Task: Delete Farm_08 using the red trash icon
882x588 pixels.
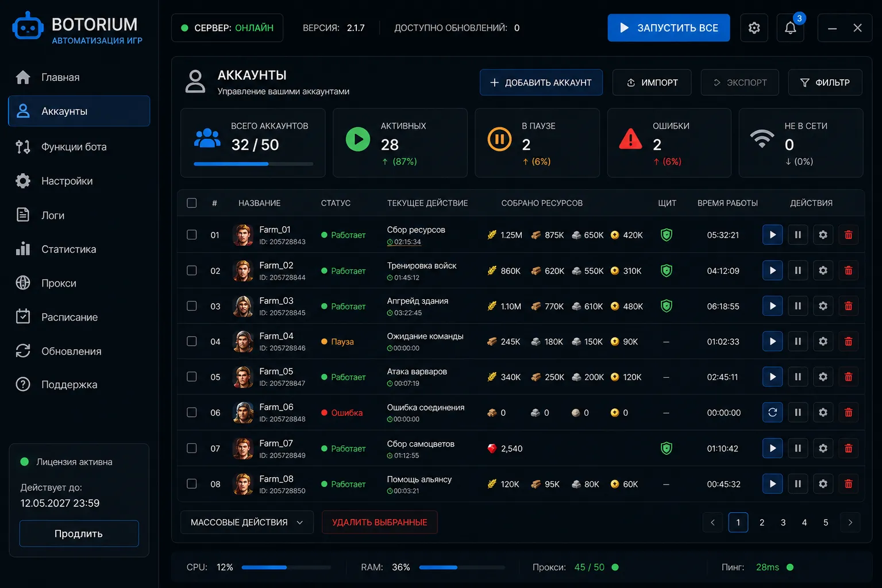Action: pos(848,484)
